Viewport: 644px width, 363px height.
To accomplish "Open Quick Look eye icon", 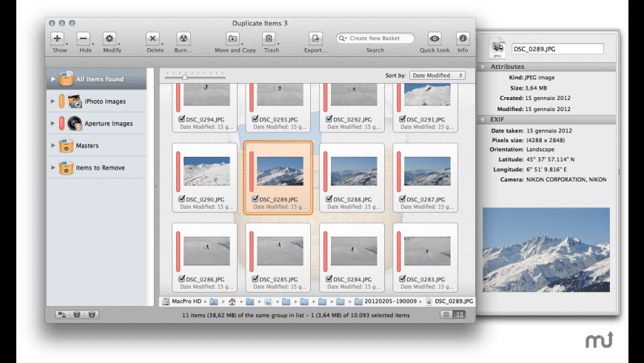I will point(435,39).
